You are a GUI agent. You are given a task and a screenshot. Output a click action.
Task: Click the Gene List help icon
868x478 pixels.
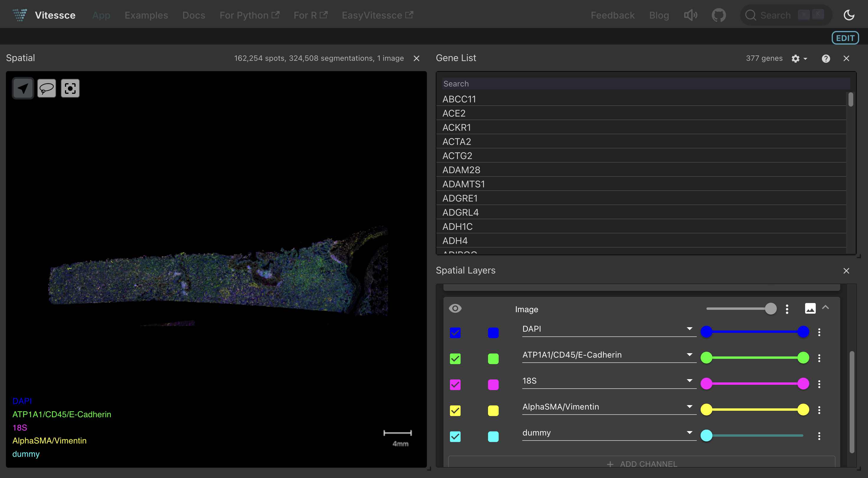825,59
